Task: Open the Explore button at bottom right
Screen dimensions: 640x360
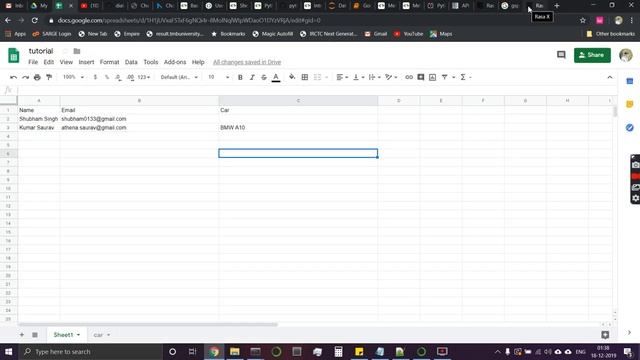Action: (x=605, y=335)
